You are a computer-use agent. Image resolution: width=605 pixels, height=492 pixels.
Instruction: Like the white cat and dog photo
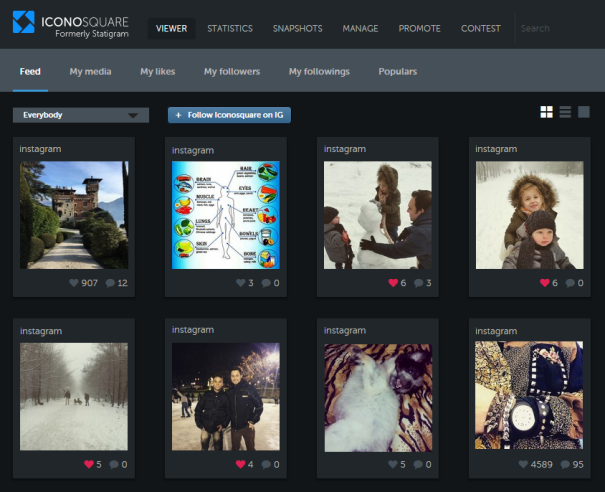click(x=392, y=464)
